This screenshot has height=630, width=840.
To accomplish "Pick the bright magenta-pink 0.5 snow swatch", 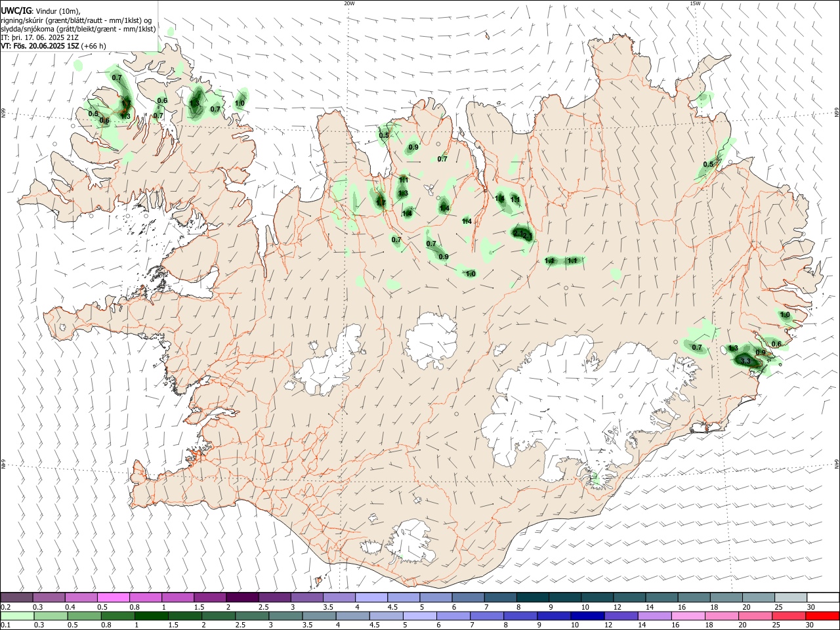I will (x=113, y=597).
